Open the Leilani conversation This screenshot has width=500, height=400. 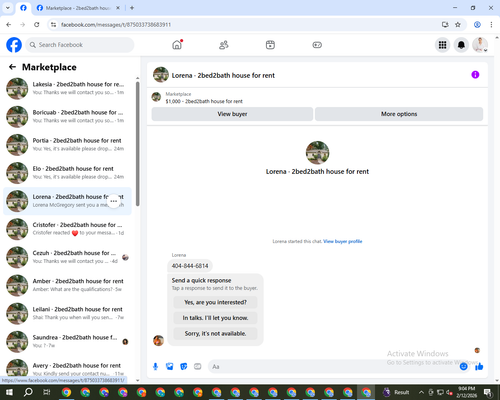[x=67, y=313]
